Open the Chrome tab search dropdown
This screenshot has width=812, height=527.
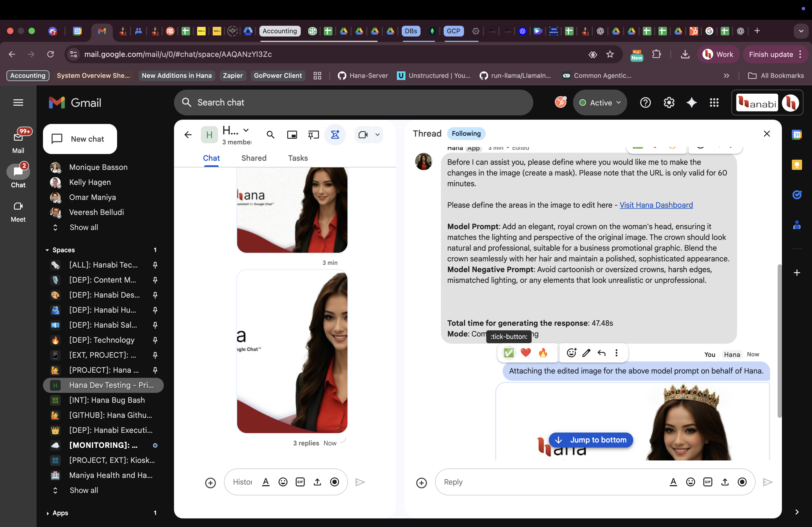[x=801, y=31]
